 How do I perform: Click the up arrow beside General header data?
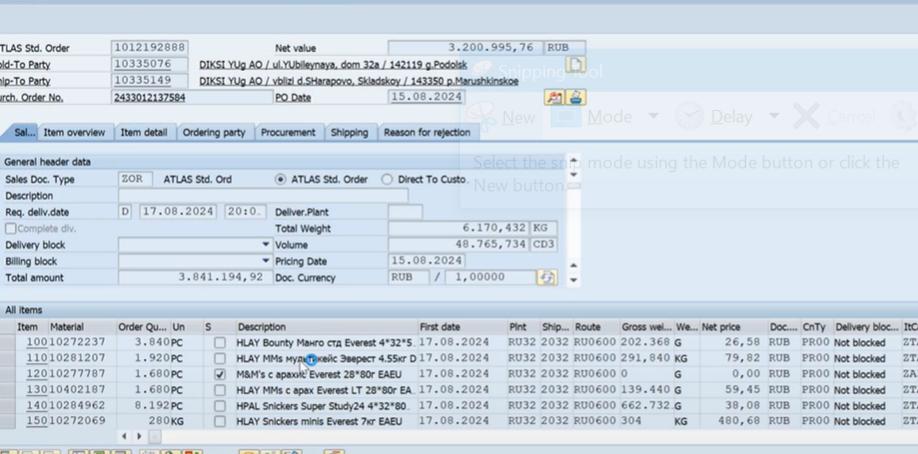pos(574,160)
